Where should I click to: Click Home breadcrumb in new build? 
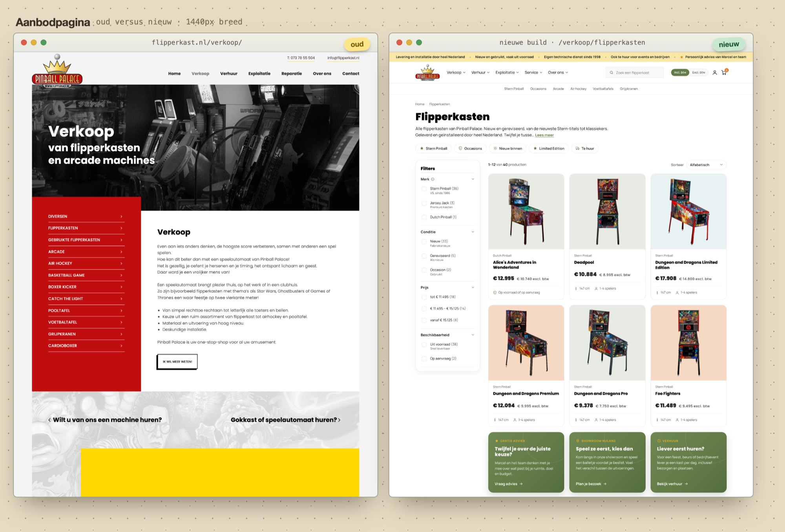[x=420, y=104]
